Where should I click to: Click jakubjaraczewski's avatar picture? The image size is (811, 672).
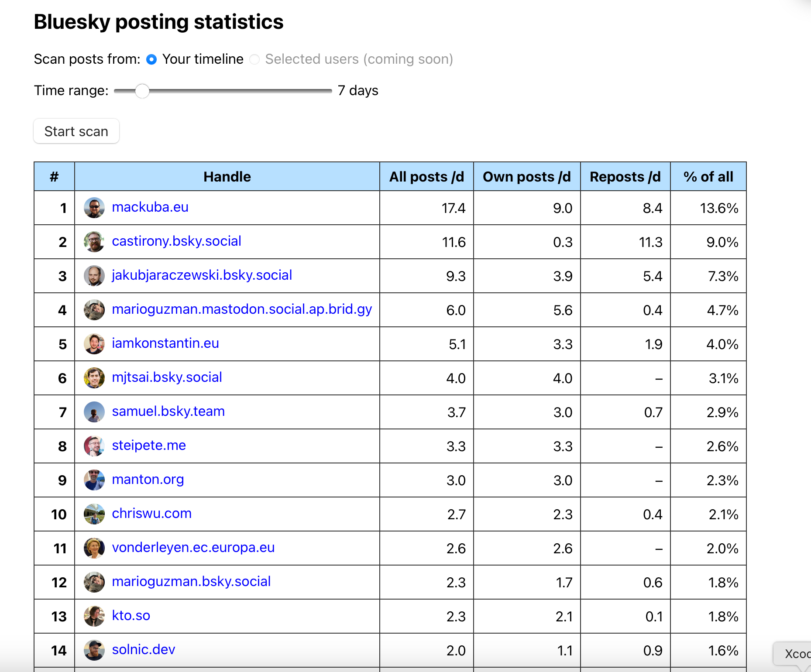tap(94, 276)
